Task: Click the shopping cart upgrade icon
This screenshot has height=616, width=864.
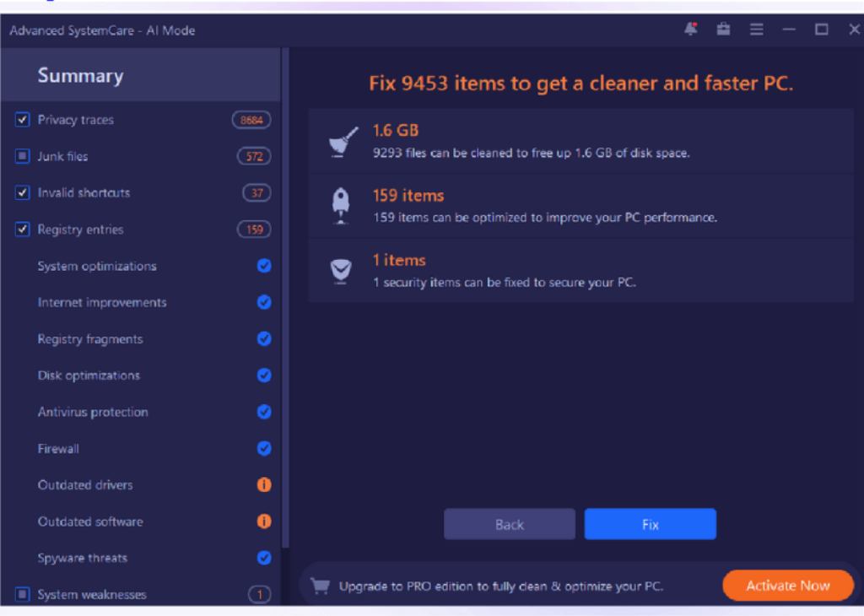Action: [x=320, y=586]
